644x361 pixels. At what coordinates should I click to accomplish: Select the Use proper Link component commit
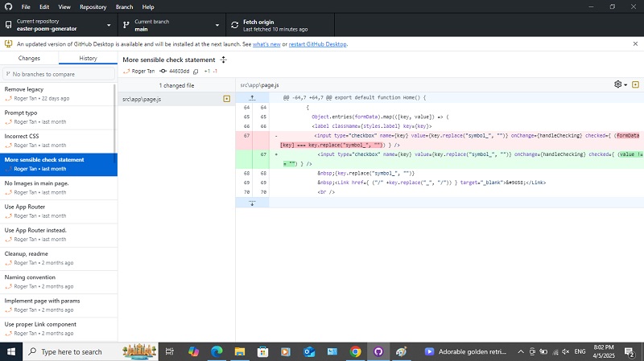59,329
